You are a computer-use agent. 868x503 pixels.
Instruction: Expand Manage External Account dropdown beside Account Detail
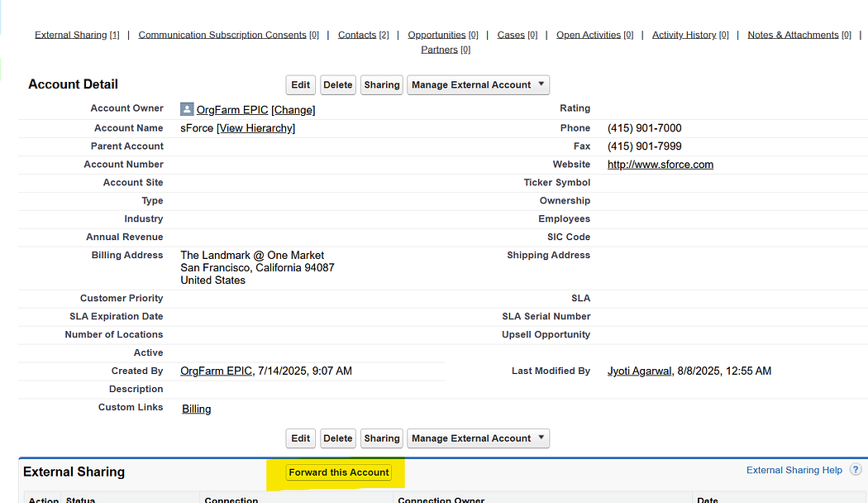pos(479,84)
